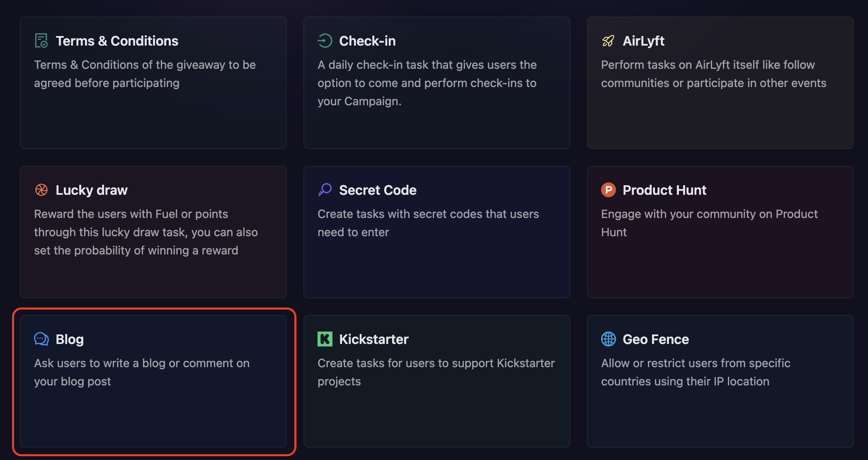The width and height of the screenshot is (868, 460).
Task: Open the Kickstarter task card description
Action: click(436, 372)
